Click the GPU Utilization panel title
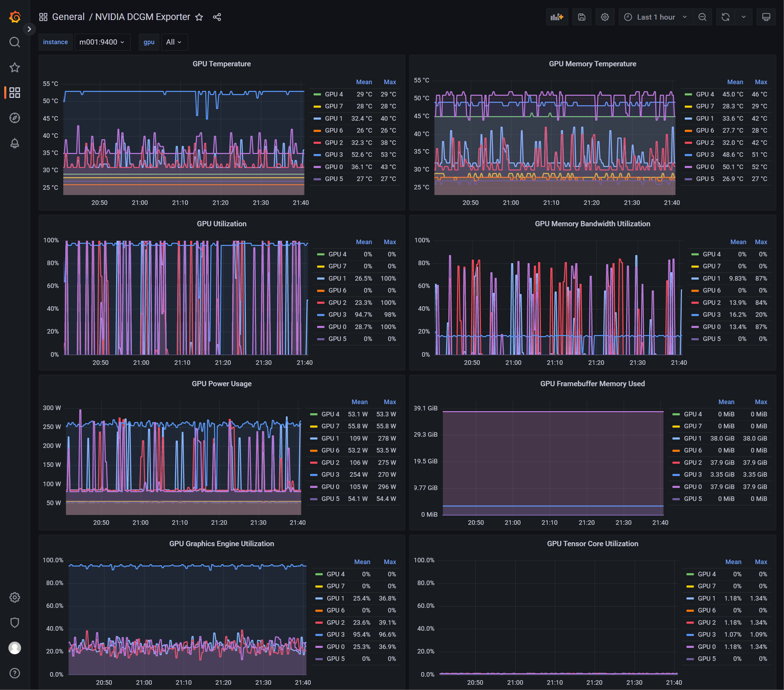Image resolution: width=784 pixels, height=690 pixels. tap(221, 223)
